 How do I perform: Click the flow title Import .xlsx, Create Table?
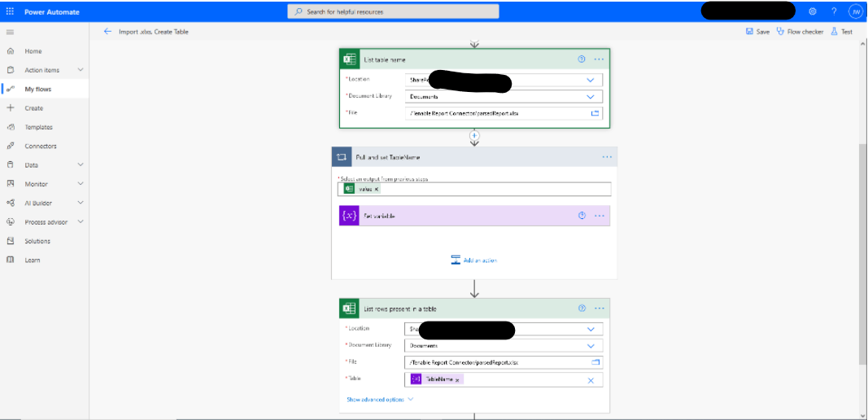(153, 32)
